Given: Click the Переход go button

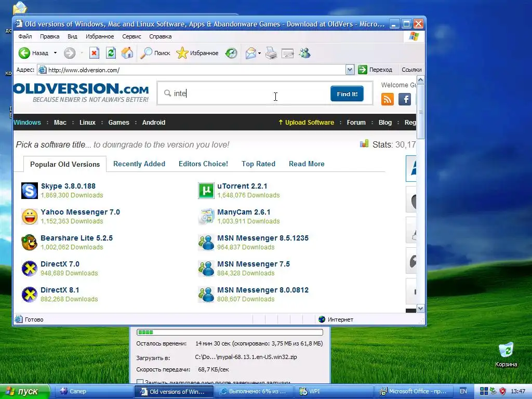Looking at the screenshot, I should (x=375, y=70).
